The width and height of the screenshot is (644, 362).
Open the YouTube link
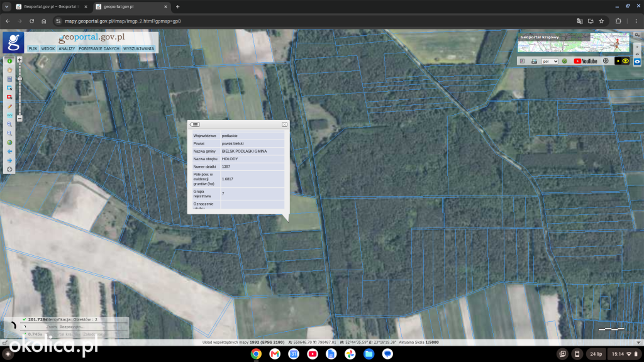click(586, 61)
